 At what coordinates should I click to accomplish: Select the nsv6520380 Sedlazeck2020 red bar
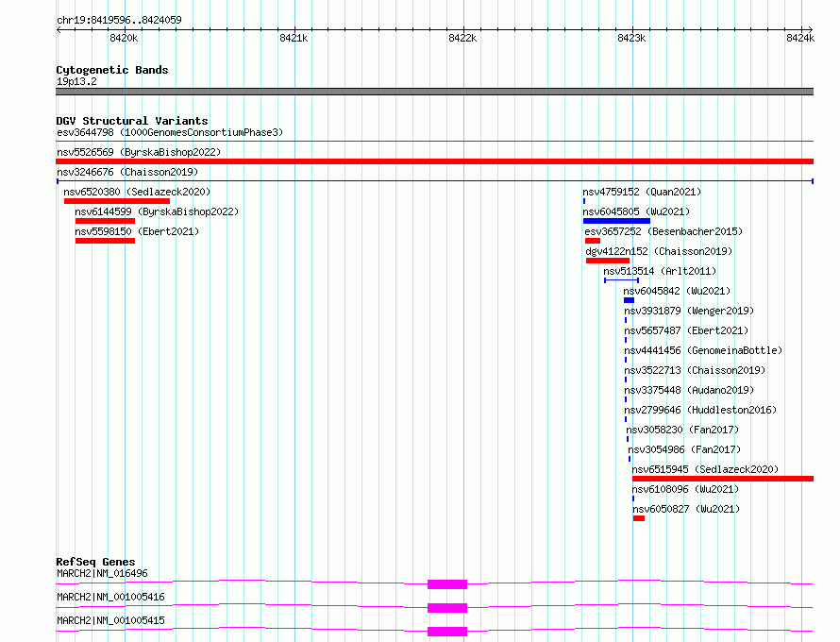(117, 201)
